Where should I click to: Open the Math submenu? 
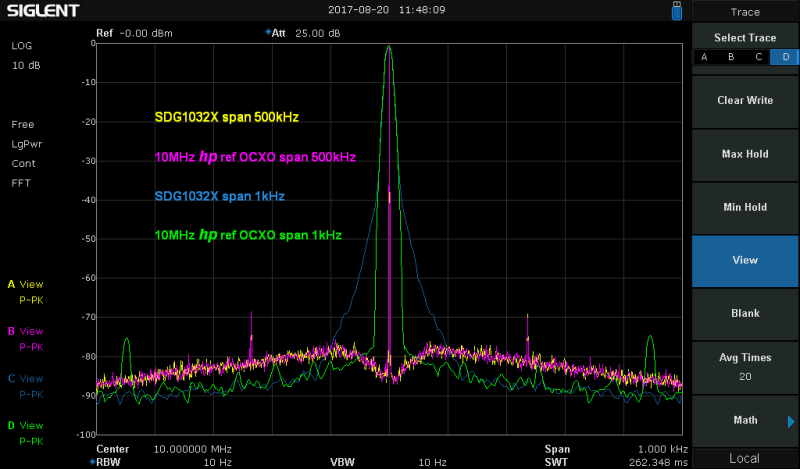point(745,421)
